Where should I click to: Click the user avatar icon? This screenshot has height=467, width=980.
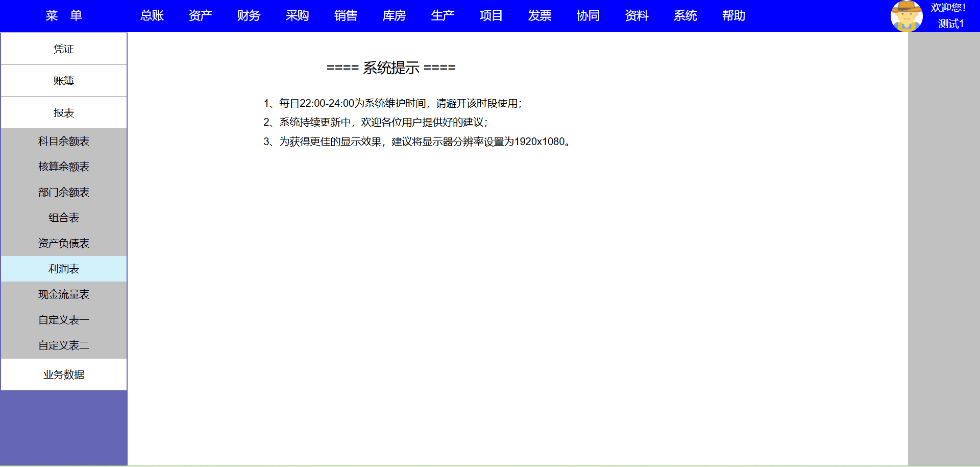(906, 16)
